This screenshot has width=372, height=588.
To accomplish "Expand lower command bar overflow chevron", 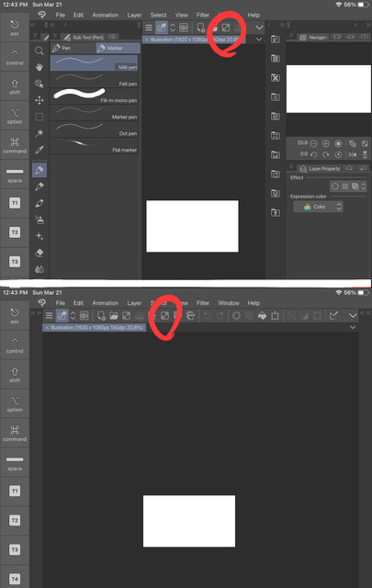I will coord(353,316).
